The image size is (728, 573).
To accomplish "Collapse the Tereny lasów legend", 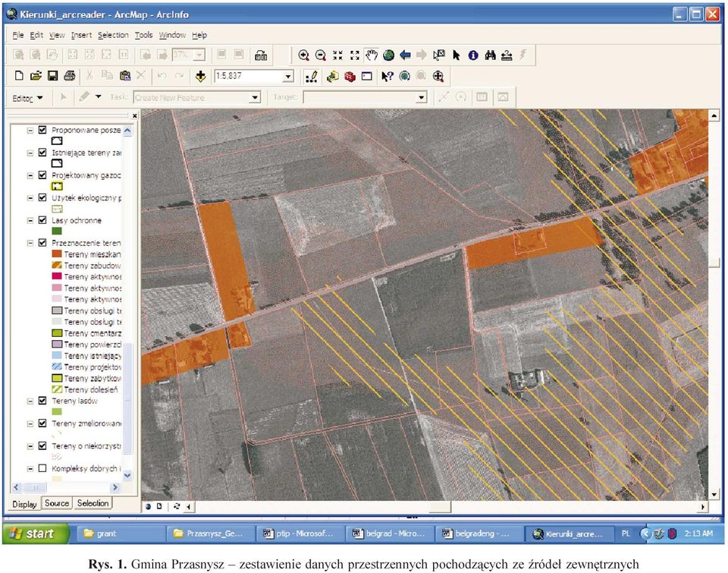I will (30, 401).
